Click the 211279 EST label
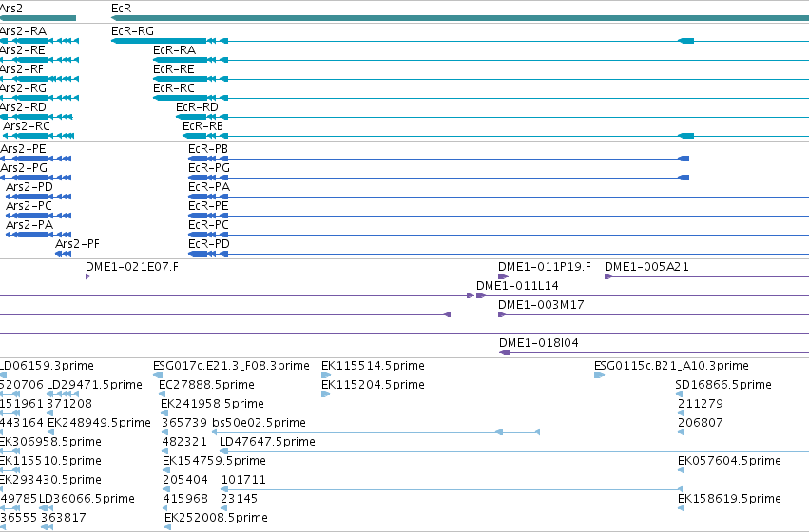This screenshot has width=809, height=532. (701, 404)
